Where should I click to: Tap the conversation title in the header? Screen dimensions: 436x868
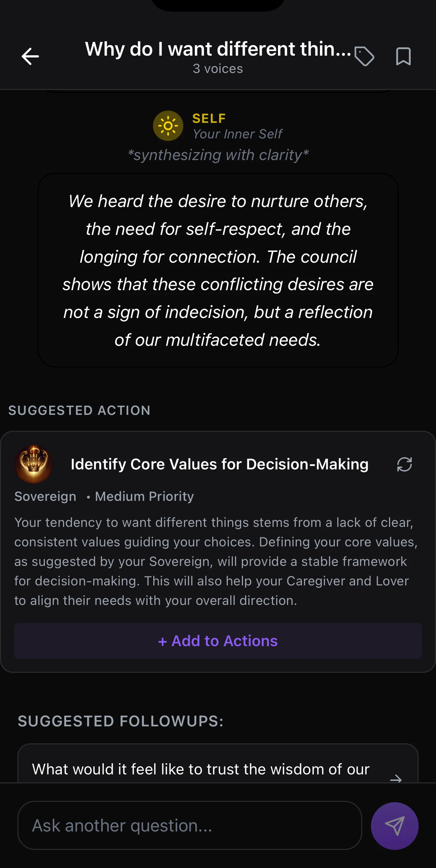[218, 49]
